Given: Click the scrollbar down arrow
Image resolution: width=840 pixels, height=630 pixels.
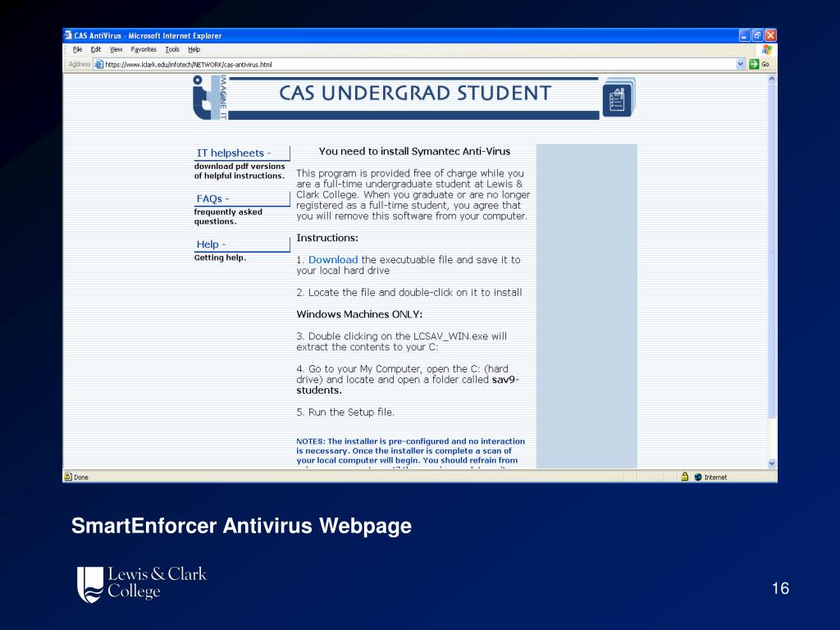Looking at the screenshot, I should pos(772,463).
